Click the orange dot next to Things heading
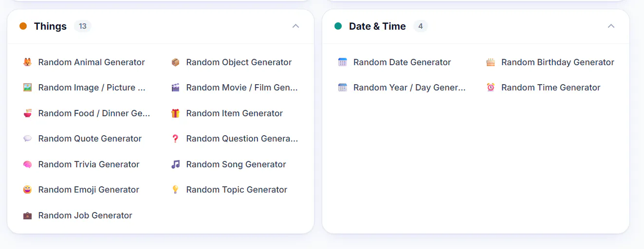This screenshot has width=644, height=249. tap(23, 26)
